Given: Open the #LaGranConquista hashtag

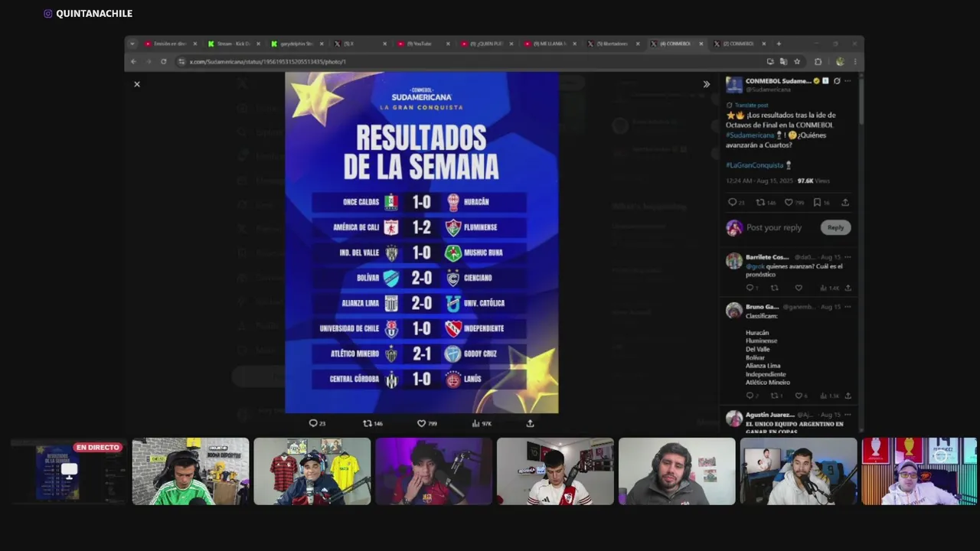Looking at the screenshot, I should pyautogui.click(x=755, y=165).
